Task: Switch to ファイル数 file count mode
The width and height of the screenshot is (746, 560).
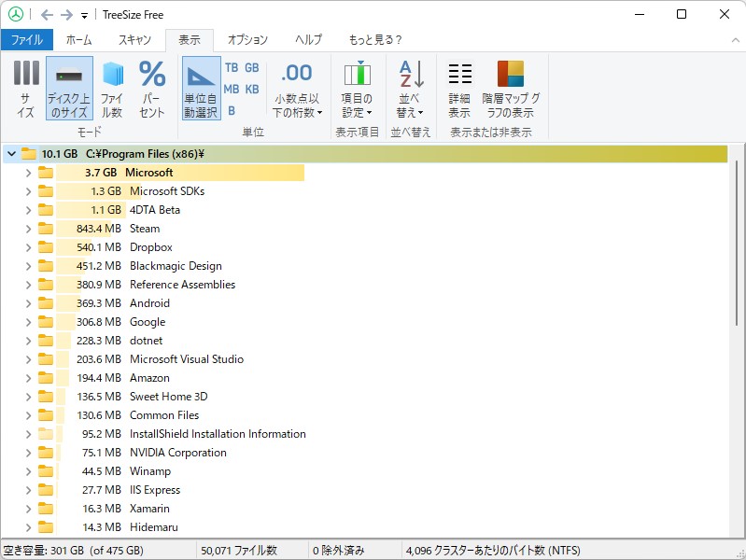Action: pyautogui.click(x=112, y=89)
